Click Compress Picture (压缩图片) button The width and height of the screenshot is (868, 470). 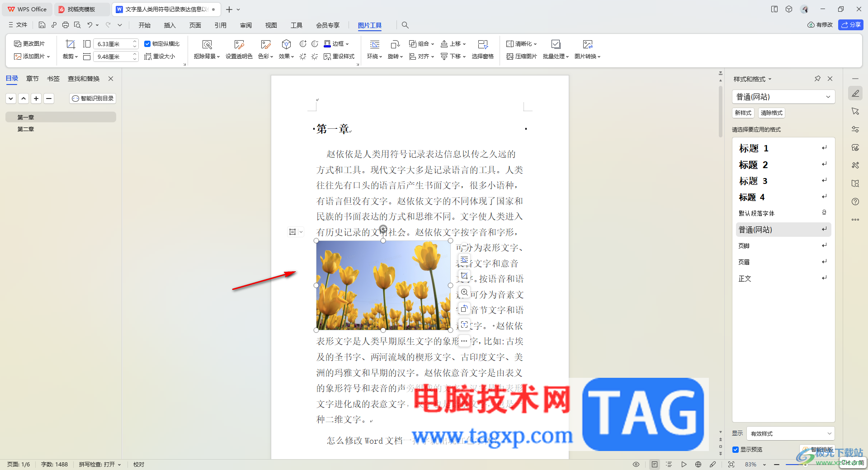click(x=522, y=56)
